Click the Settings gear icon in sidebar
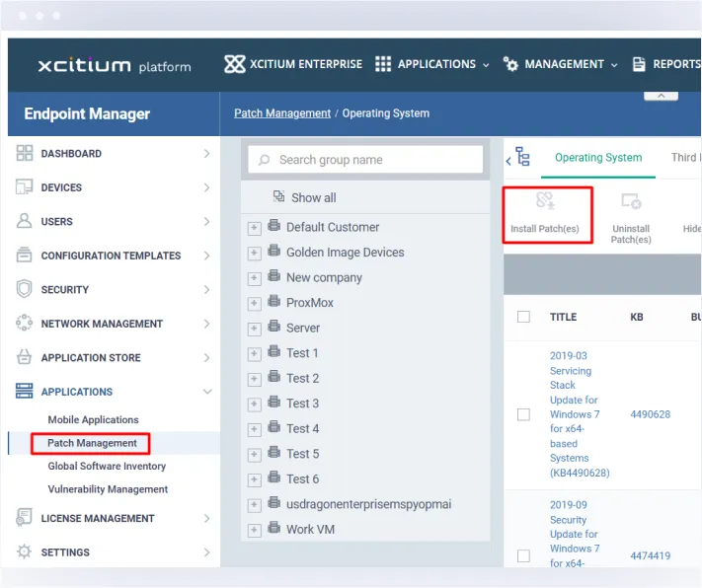This screenshot has height=588, width=702. click(25, 552)
